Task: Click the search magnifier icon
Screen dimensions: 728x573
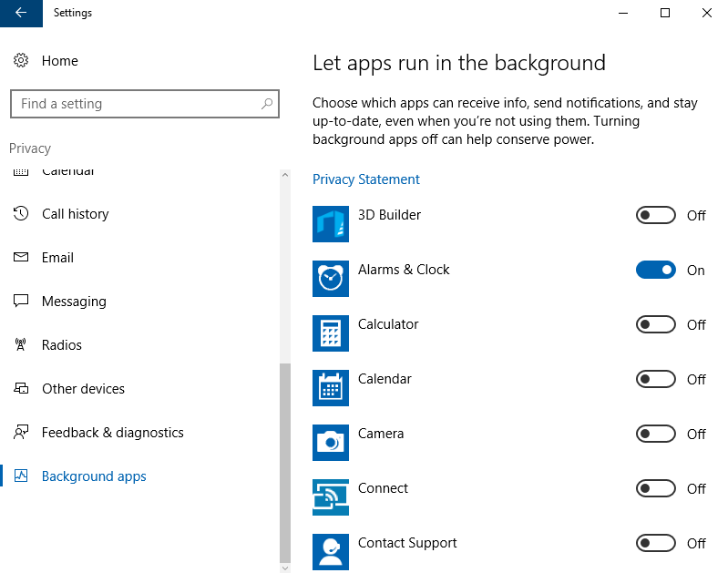Action: coord(266,104)
